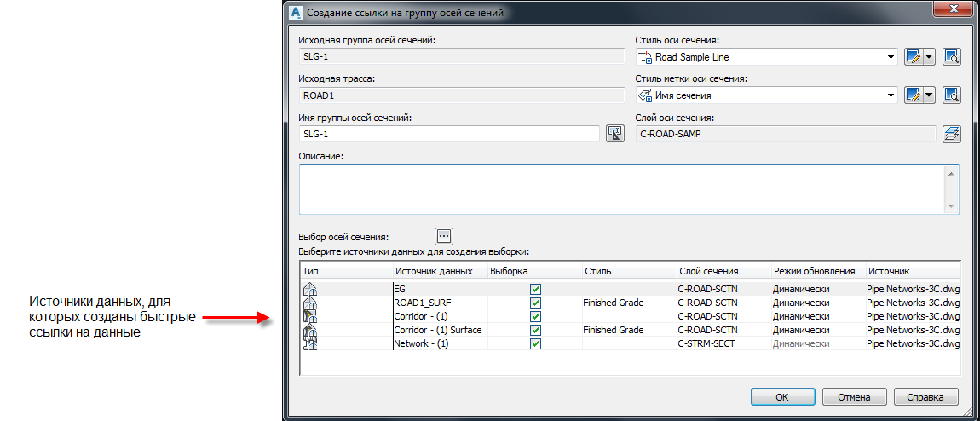Click the Источник данных column header
The height and width of the screenshot is (421, 980).
434,271
